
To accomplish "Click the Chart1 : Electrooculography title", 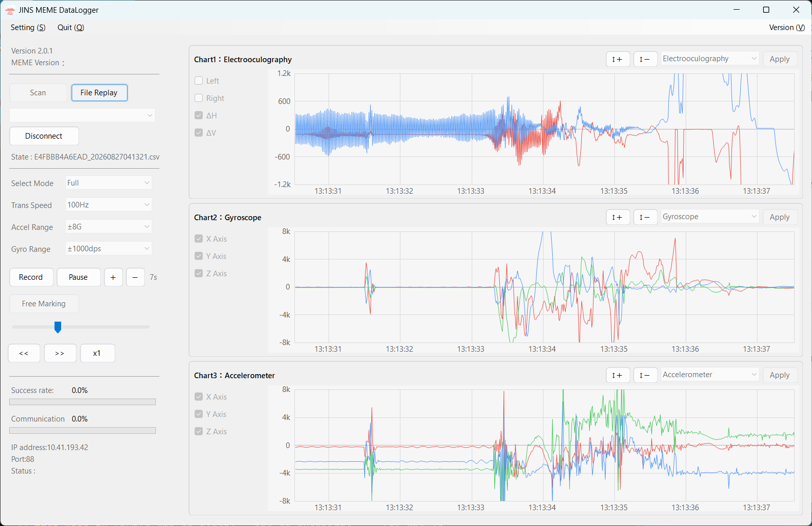I will [x=243, y=60].
